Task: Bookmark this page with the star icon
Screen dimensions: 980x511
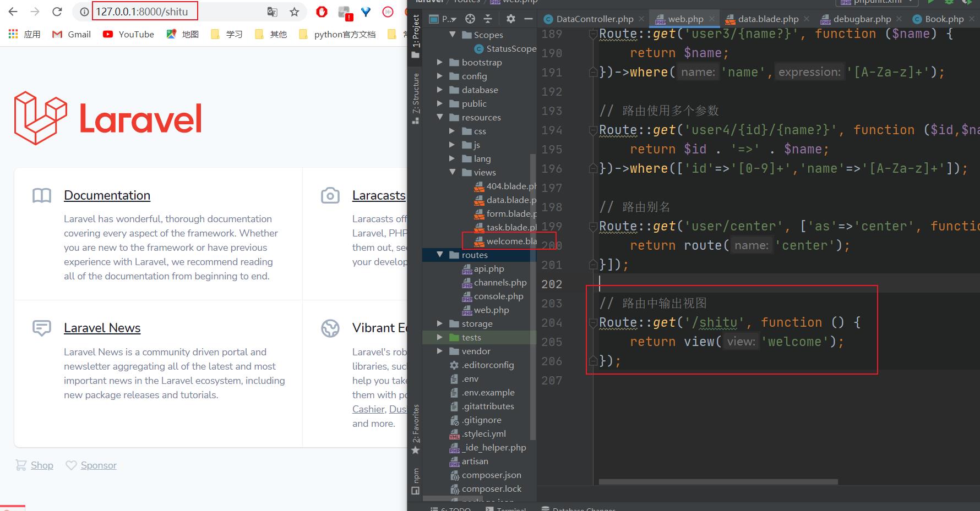Action: (295, 12)
